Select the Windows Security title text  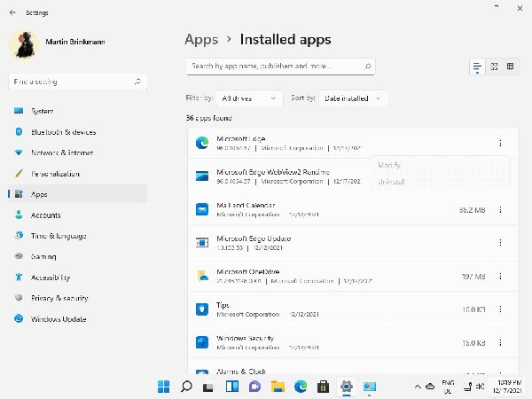coord(245,339)
